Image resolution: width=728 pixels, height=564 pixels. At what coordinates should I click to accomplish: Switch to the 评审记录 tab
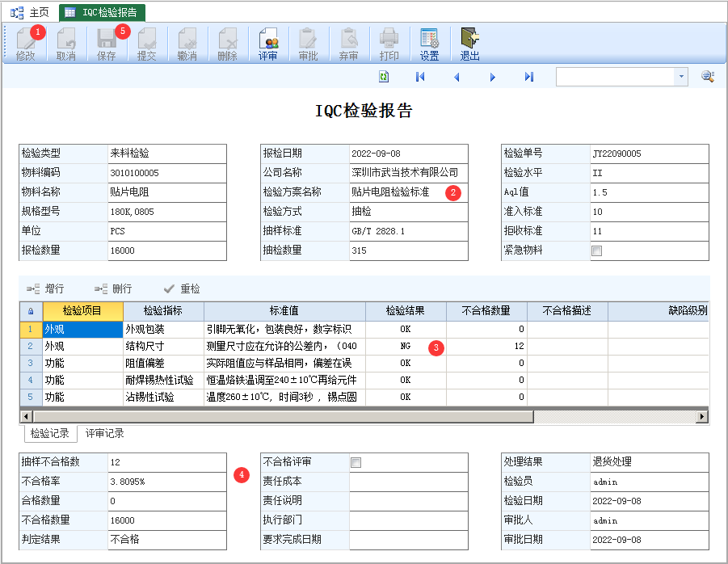point(104,434)
